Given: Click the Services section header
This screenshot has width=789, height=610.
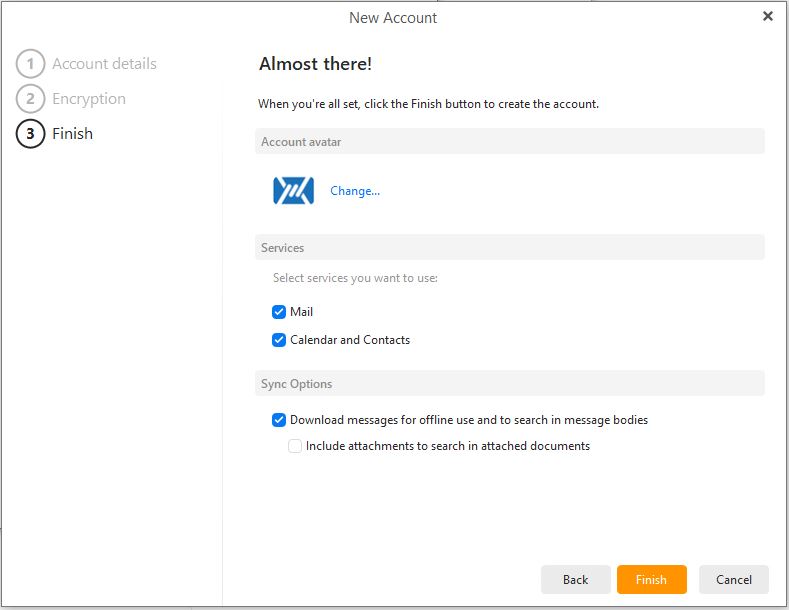Looking at the screenshot, I should [510, 247].
